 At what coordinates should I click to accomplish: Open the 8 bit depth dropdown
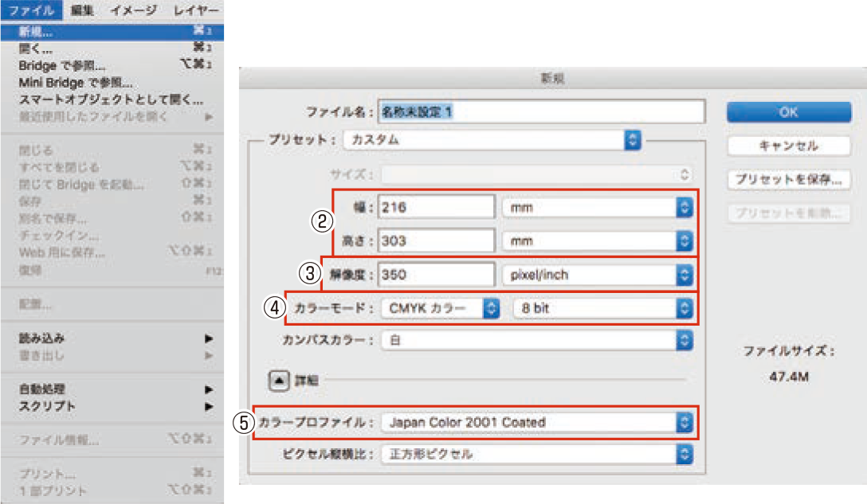(602, 308)
